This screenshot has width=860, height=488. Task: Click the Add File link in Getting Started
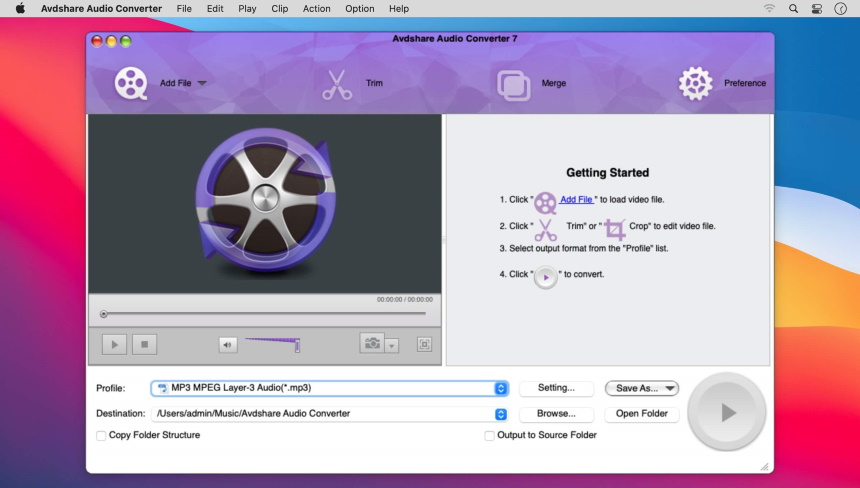[x=576, y=200]
